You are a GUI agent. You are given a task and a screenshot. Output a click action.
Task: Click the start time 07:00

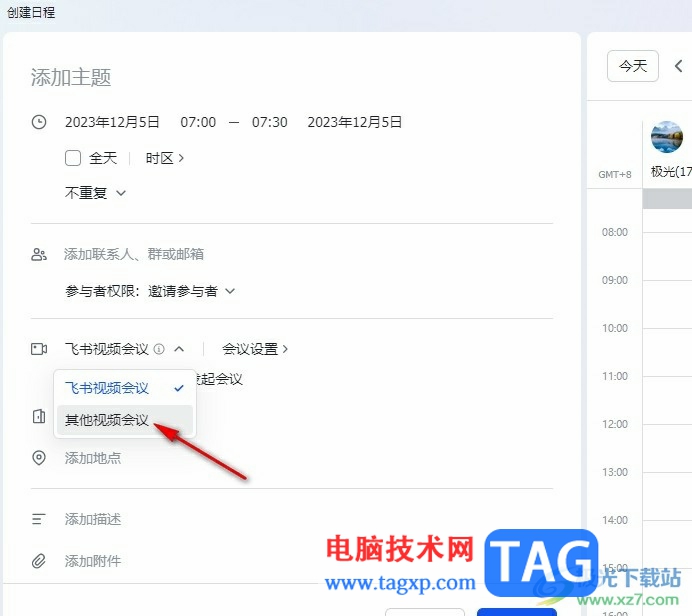coord(198,122)
